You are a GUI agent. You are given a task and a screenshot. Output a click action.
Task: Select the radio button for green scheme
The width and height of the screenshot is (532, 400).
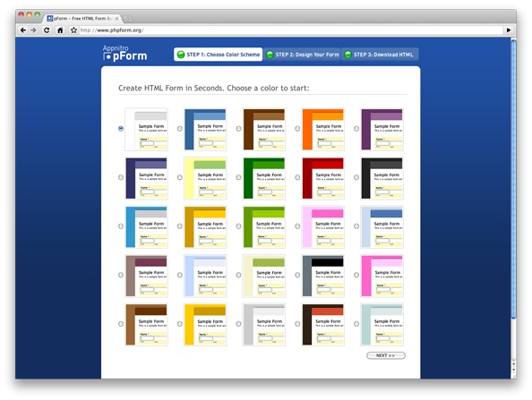pyautogui.click(x=238, y=177)
